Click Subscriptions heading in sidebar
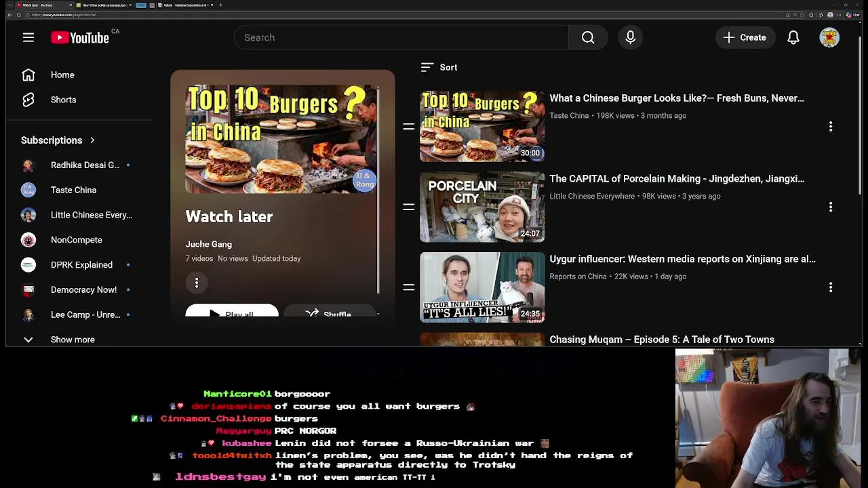Screen dimensions: 868x488 [x=52, y=140]
